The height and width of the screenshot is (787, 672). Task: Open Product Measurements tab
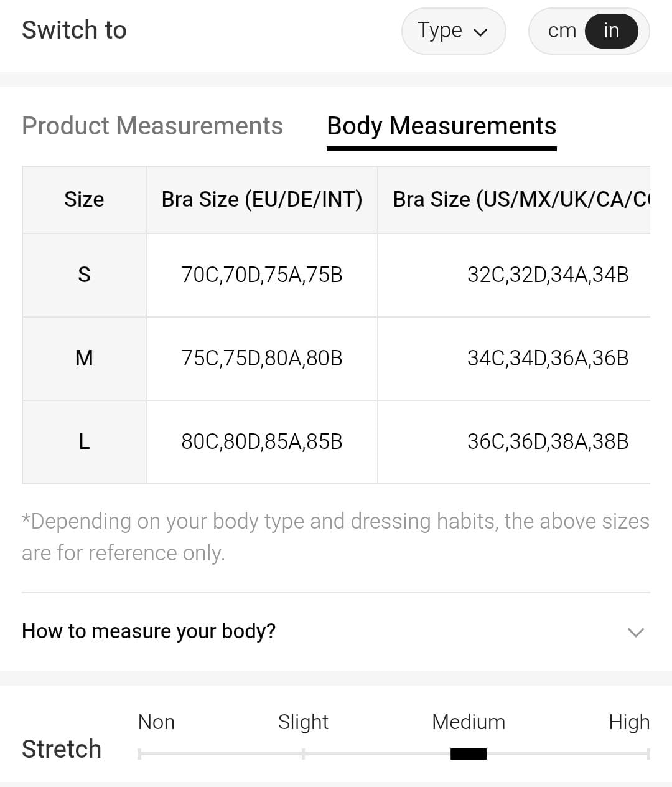152,126
